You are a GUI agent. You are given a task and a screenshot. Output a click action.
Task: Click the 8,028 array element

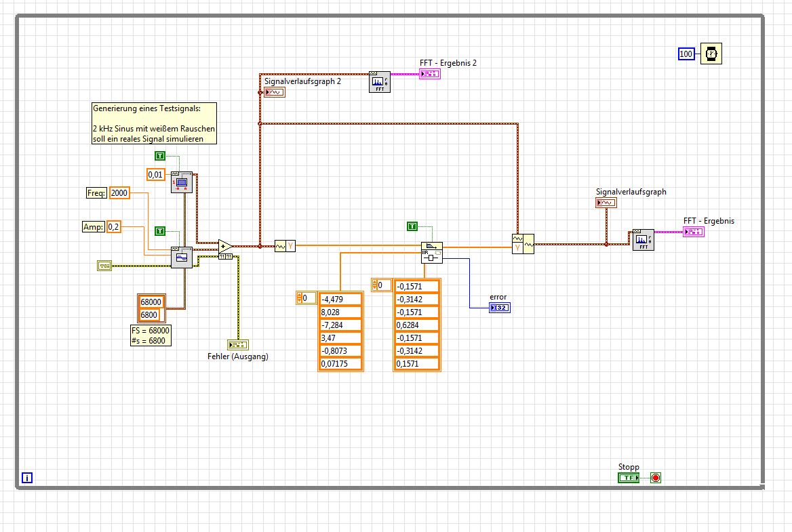tap(341, 312)
